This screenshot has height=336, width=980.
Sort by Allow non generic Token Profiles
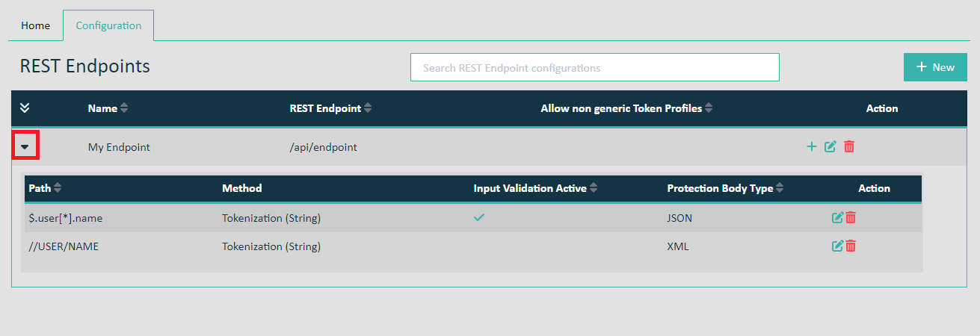point(709,108)
